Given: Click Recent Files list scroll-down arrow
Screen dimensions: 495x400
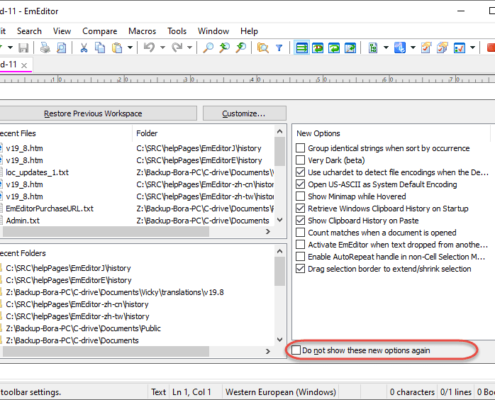Looking at the screenshot, I should (280, 220).
